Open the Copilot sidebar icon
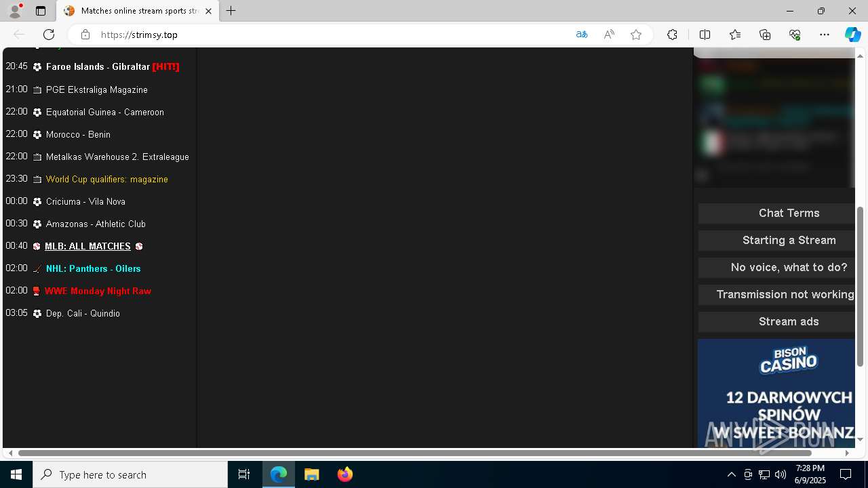The width and height of the screenshot is (868, 488). (x=852, y=35)
